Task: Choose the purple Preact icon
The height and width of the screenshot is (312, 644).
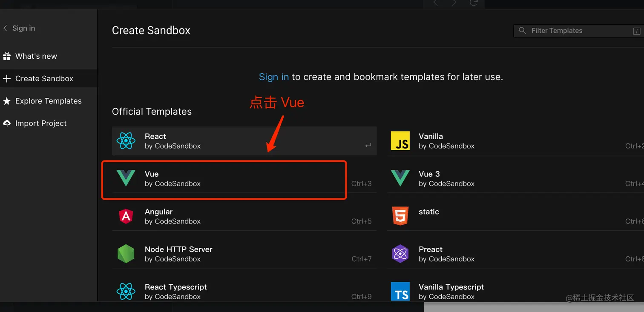Action: pyautogui.click(x=400, y=254)
